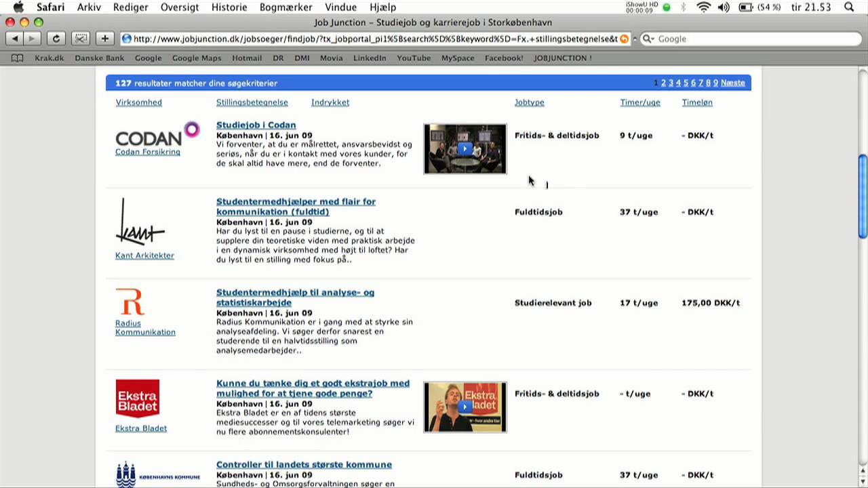Screen dimensions: 868x488
Task: Click the Google search magnifier icon
Action: point(648,39)
